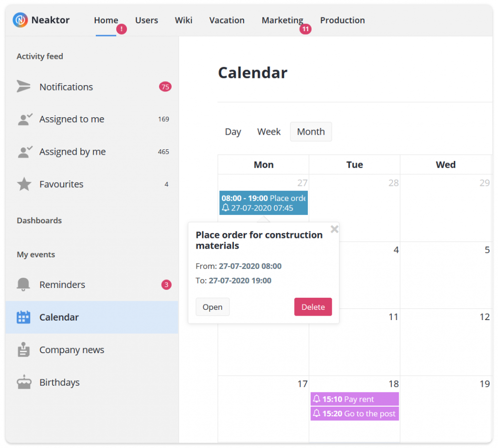The height and width of the screenshot is (448, 498).
Task: Click the Birthdays cake icon
Action: pyautogui.click(x=24, y=382)
